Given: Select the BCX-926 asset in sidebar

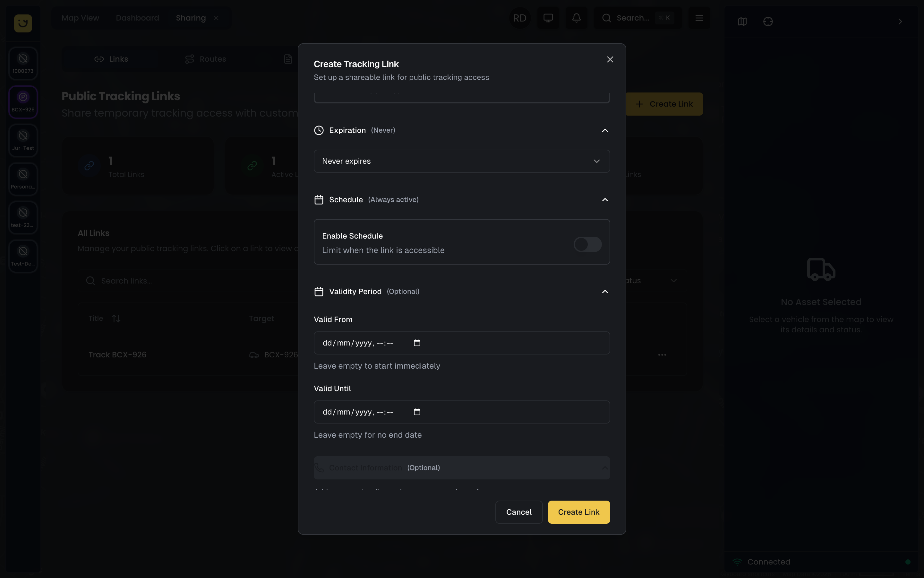Looking at the screenshot, I should (x=23, y=102).
